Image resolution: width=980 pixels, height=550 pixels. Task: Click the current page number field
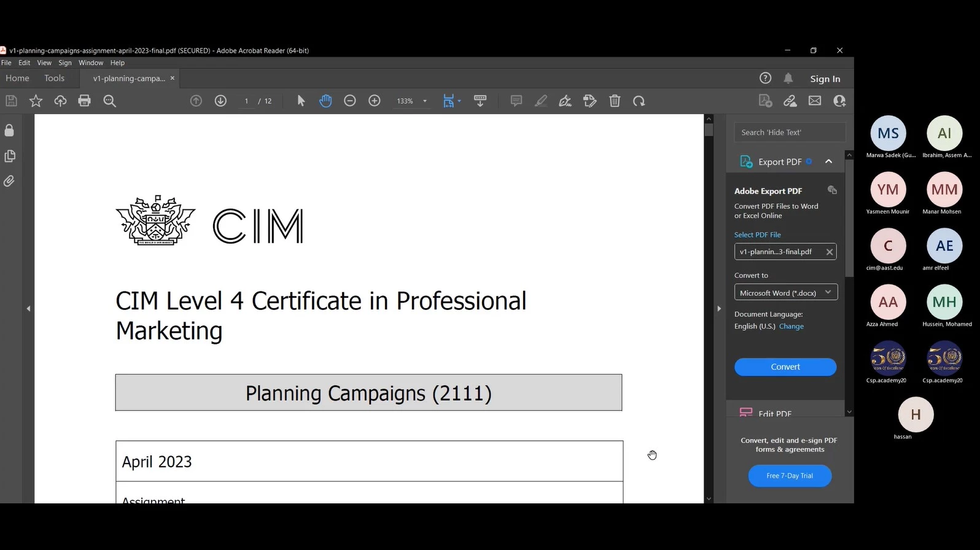click(x=247, y=101)
